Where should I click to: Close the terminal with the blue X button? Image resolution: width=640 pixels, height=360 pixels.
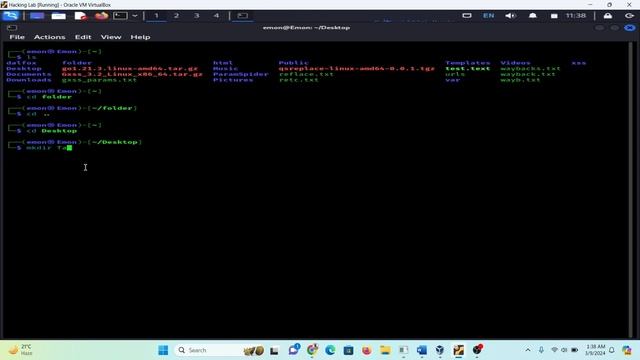coord(629,27)
